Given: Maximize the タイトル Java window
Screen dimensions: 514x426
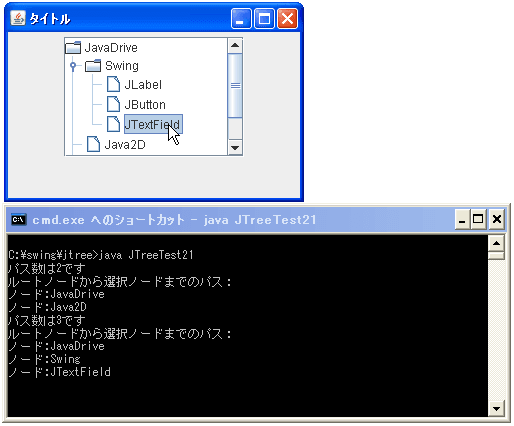Looking at the screenshot, I should (x=264, y=19).
